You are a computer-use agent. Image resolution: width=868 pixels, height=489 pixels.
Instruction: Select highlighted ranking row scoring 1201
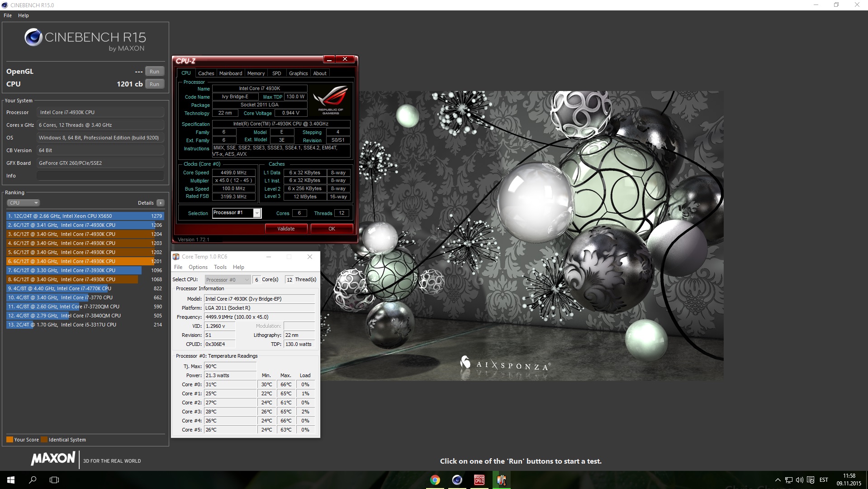click(85, 261)
